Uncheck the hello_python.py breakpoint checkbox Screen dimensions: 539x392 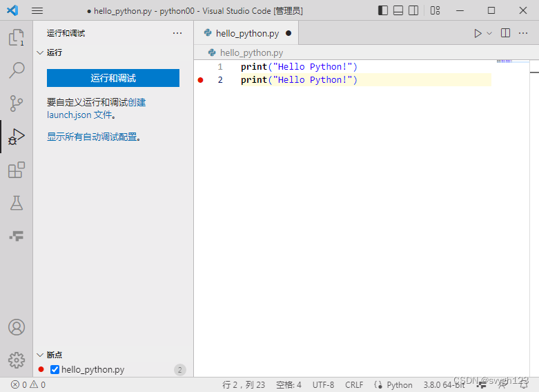pyautogui.click(x=55, y=369)
